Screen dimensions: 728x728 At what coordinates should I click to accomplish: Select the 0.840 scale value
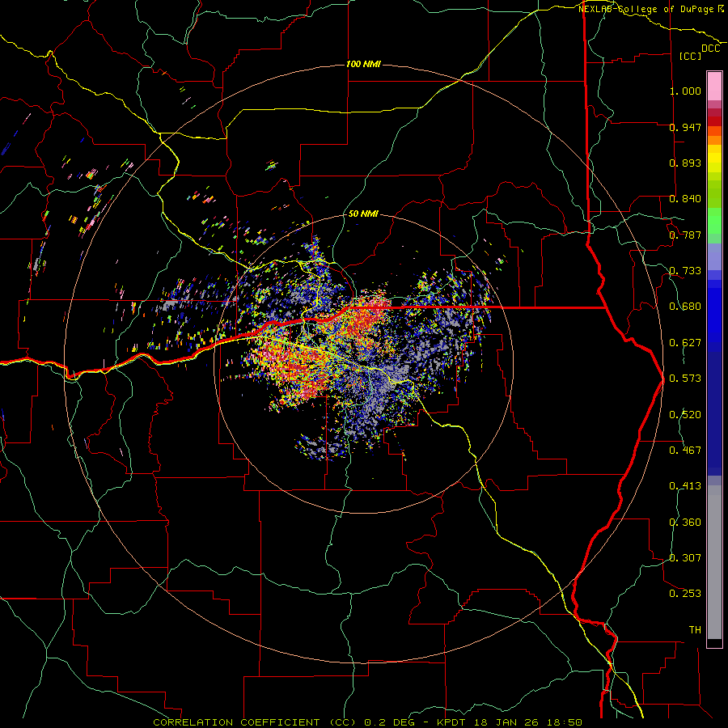(x=685, y=199)
